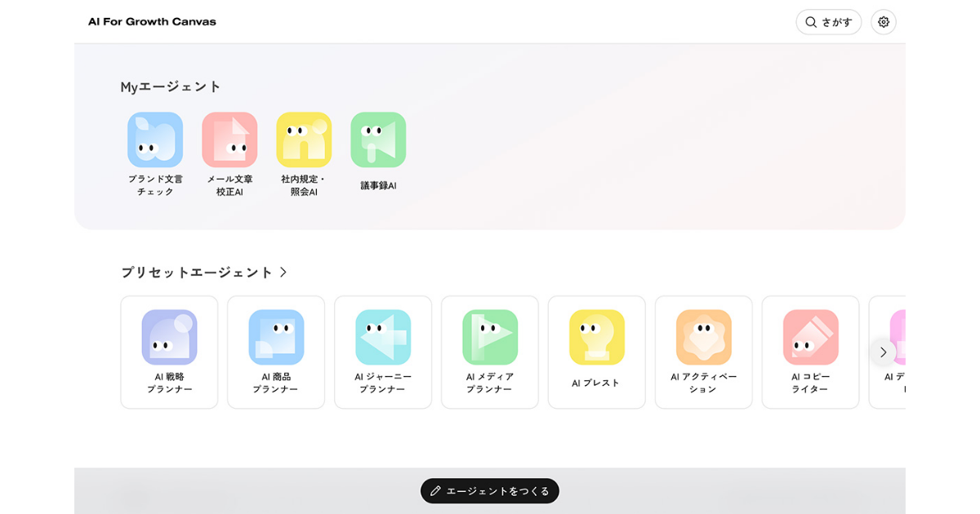Image resolution: width=980 pixels, height=514 pixels.
Task: Select the AI 戦略プランナー preset agent
Action: (169, 352)
